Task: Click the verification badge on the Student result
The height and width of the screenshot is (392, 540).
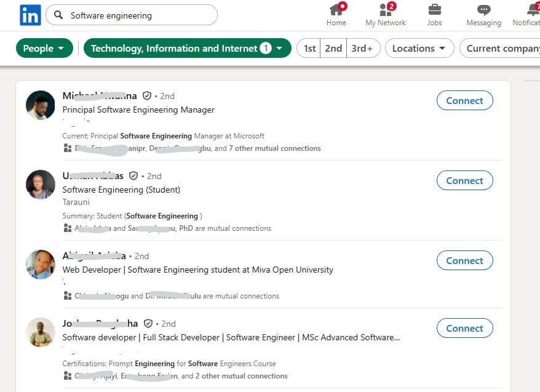Action: pyautogui.click(x=133, y=176)
